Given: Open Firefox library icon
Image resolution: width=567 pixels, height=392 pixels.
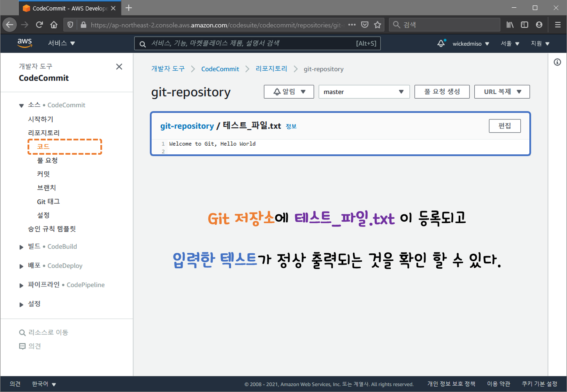Looking at the screenshot, I should (510, 25).
